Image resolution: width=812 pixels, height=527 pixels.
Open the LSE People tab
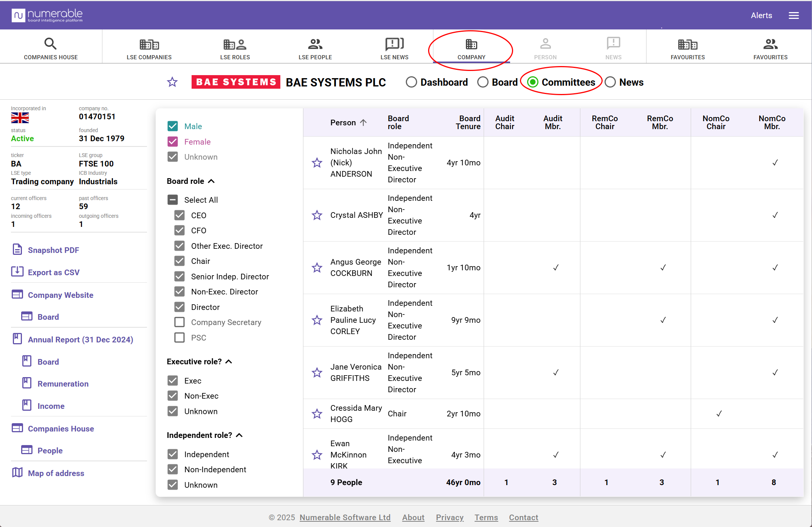(x=315, y=48)
